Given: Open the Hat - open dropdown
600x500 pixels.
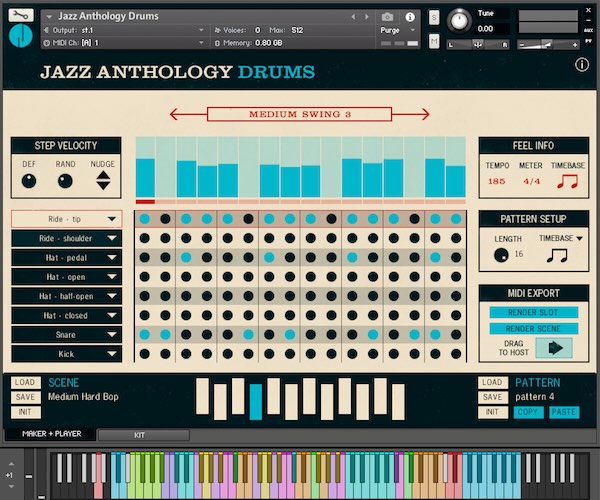Looking at the screenshot, I should (67, 277).
